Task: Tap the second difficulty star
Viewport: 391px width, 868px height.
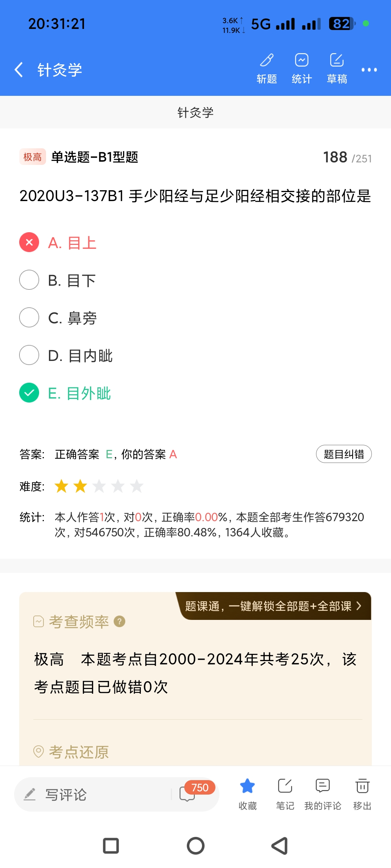Action: point(80,486)
